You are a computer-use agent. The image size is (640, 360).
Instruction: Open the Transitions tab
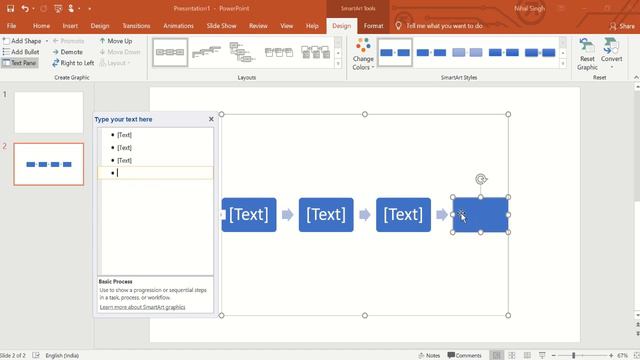(136, 26)
